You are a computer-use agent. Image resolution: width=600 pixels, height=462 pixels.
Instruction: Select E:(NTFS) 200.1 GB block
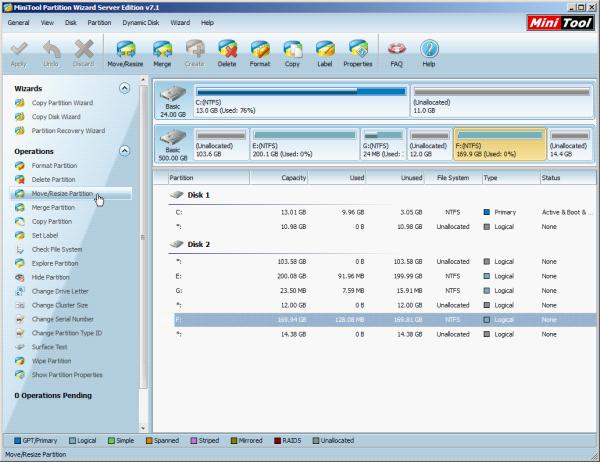305,144
